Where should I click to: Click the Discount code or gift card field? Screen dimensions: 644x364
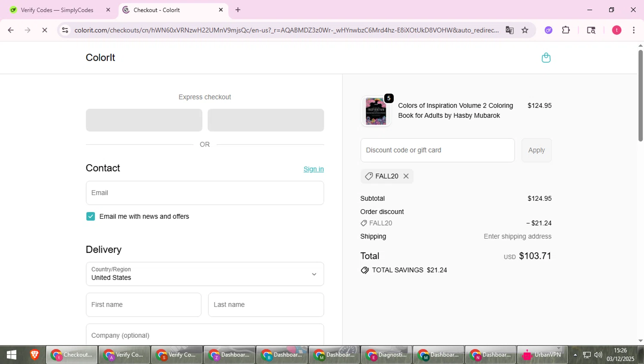(x=437, y=150)
